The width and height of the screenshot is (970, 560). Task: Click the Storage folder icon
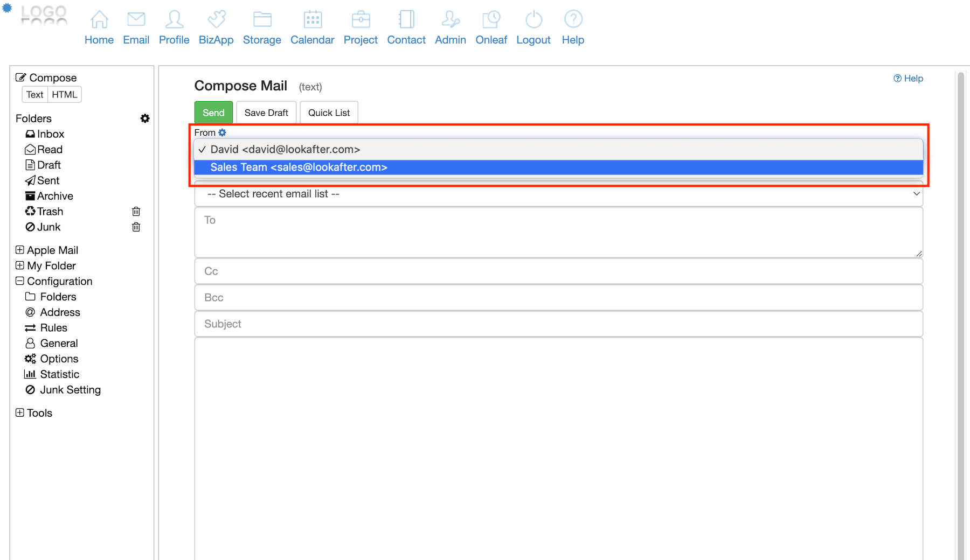point(262,19)
